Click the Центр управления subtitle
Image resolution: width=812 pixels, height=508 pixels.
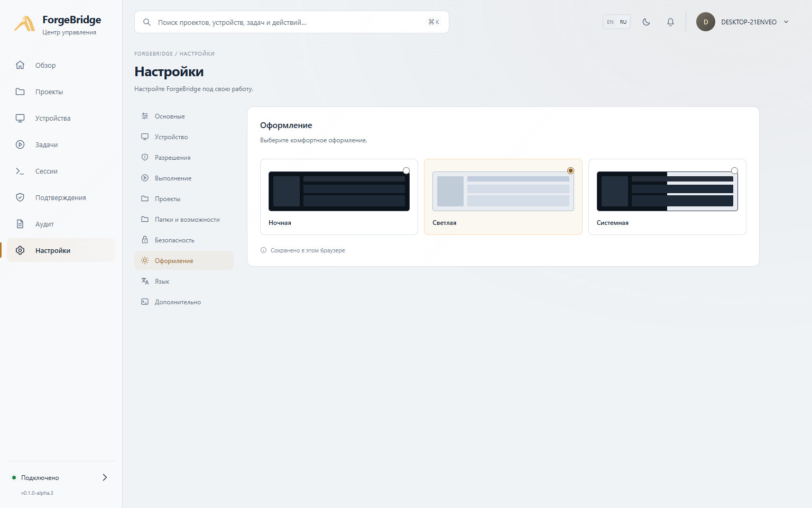(69, 32)
